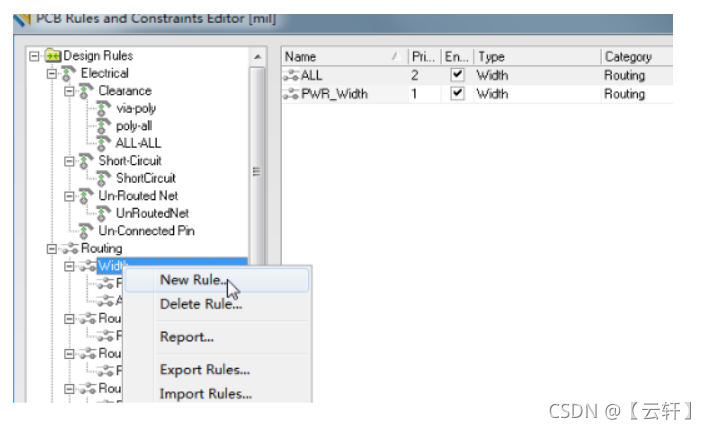Image resolution: width=706 pixels, height=429 pixels.
Task: Click the via-poly rule icon
Action: click(x=104, y=108)
